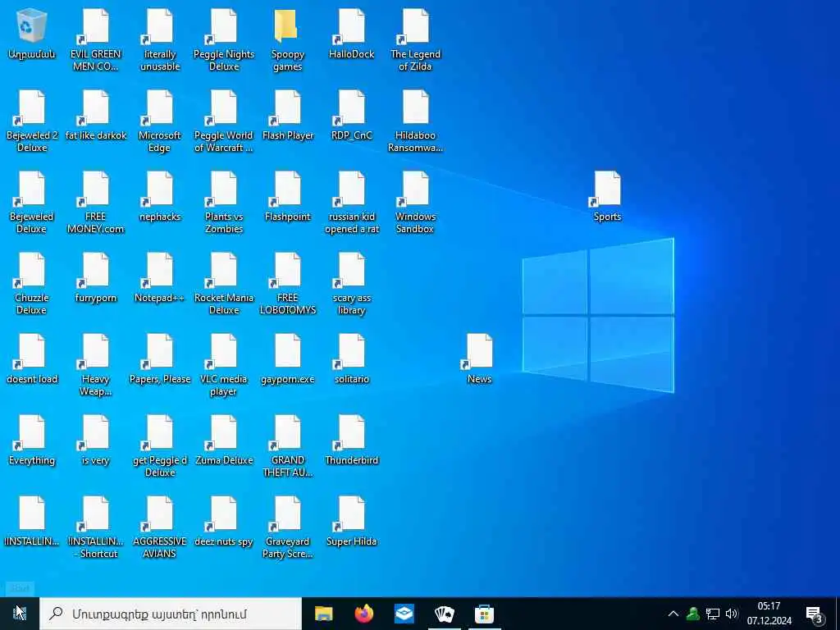Select the EVIL GREEN MEN CO... shortcut
This screenshot has height=630, width=840.
(x=96, y=39)
